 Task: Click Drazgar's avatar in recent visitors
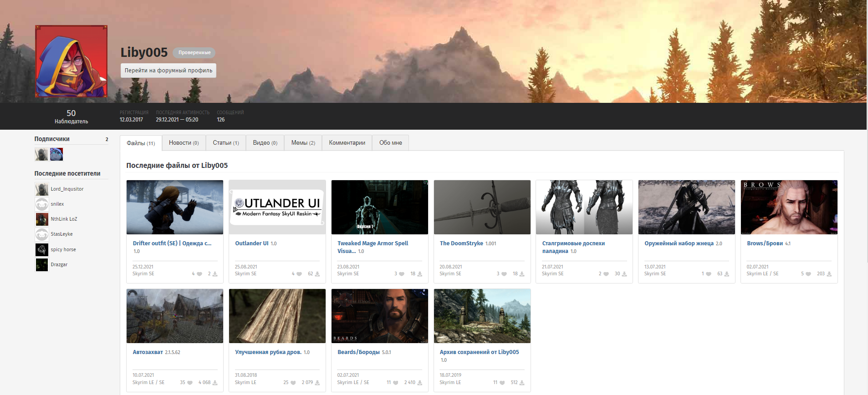(x=42, y=265)
